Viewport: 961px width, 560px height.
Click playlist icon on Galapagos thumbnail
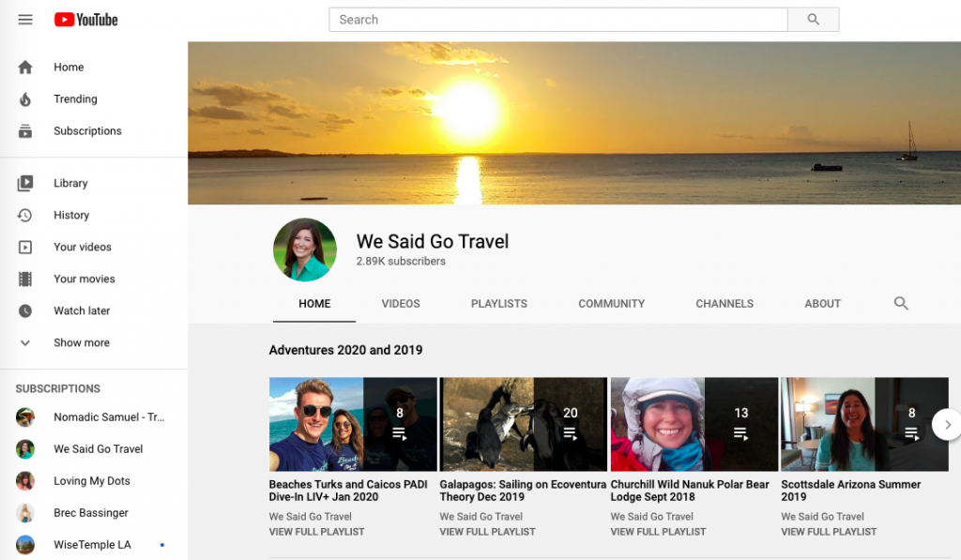pos(570,433)
